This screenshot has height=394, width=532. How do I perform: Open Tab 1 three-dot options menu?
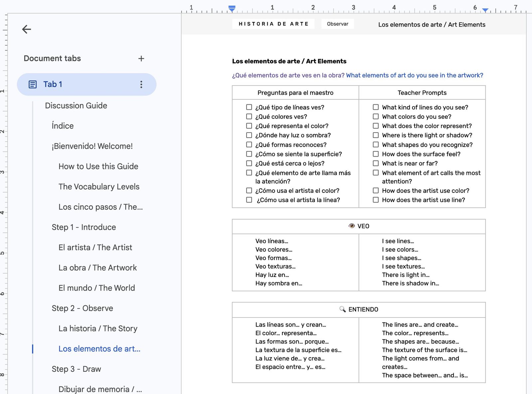pyautogui.click(x=141, y=84)
